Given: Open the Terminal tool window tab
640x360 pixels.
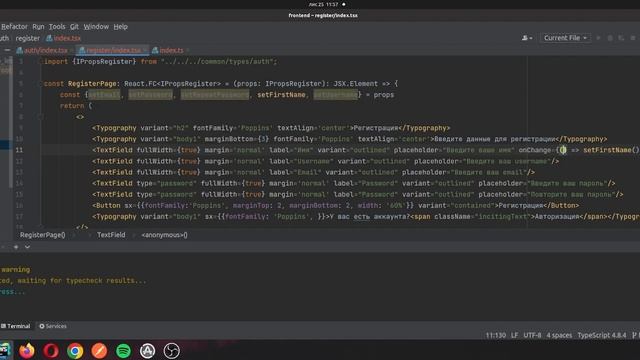Looking at the screenshot, I should point(16,326).
